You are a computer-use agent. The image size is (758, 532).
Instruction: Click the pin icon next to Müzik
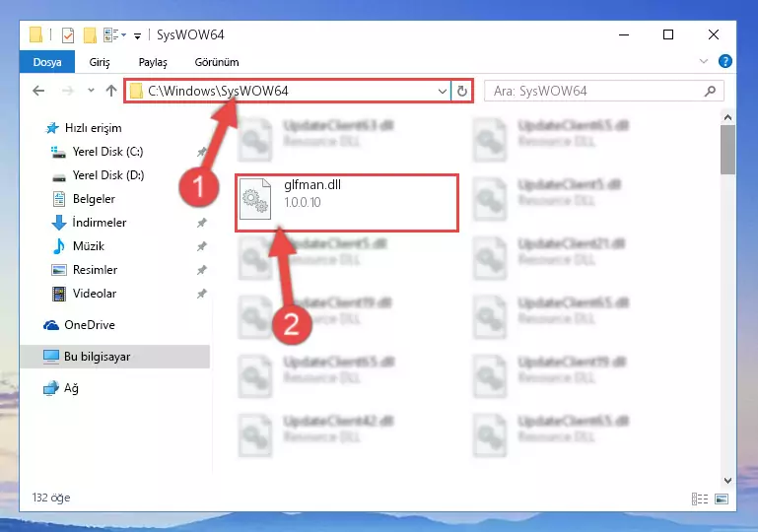[202, 246]
